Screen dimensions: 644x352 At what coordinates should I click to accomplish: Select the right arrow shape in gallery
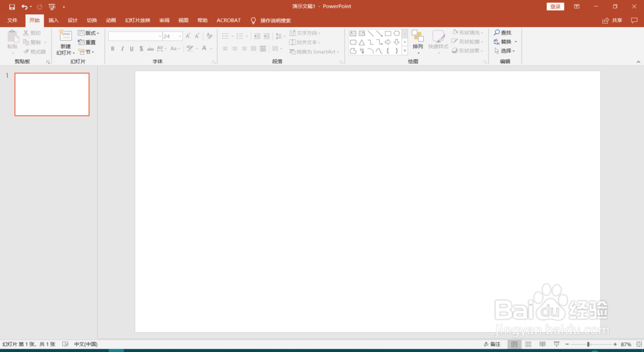pos(388,42)
